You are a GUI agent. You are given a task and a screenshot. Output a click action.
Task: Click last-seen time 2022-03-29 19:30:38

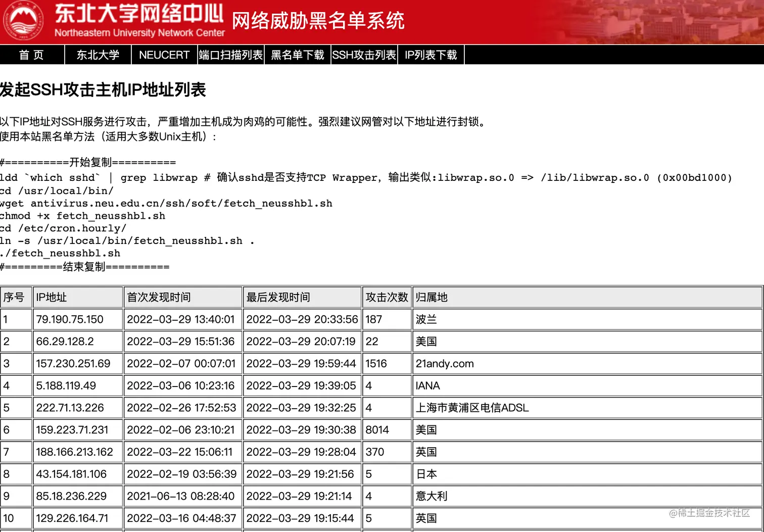pyautogui.click(x=301, y=430)
